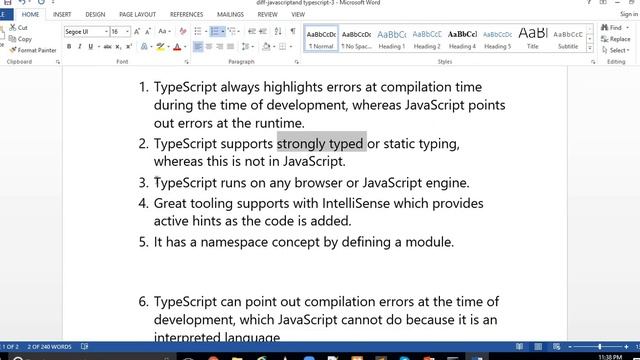The image size is (640, 360).
Task: Apply the Subtitle style
Action: tap(568, 39)
